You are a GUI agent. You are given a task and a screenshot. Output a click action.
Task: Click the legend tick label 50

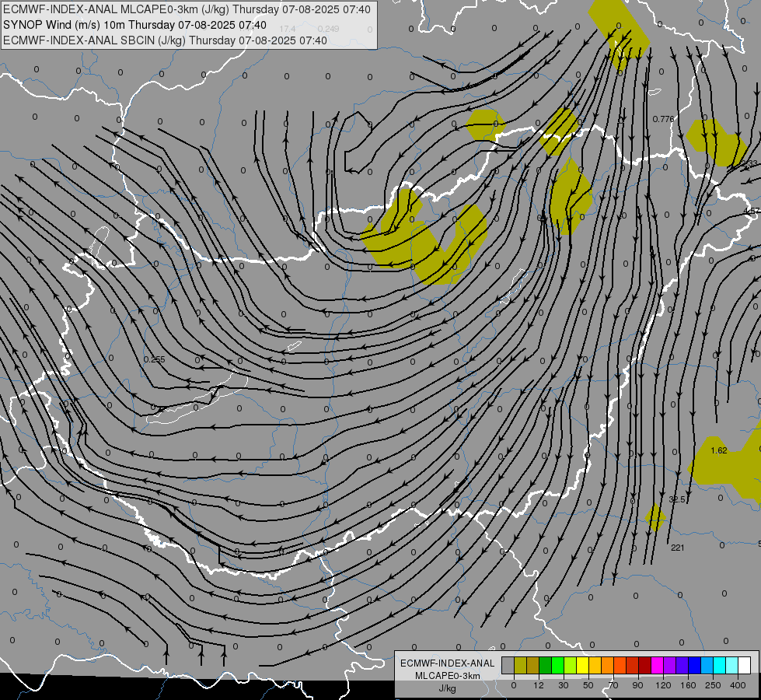(x=588, y=685)
